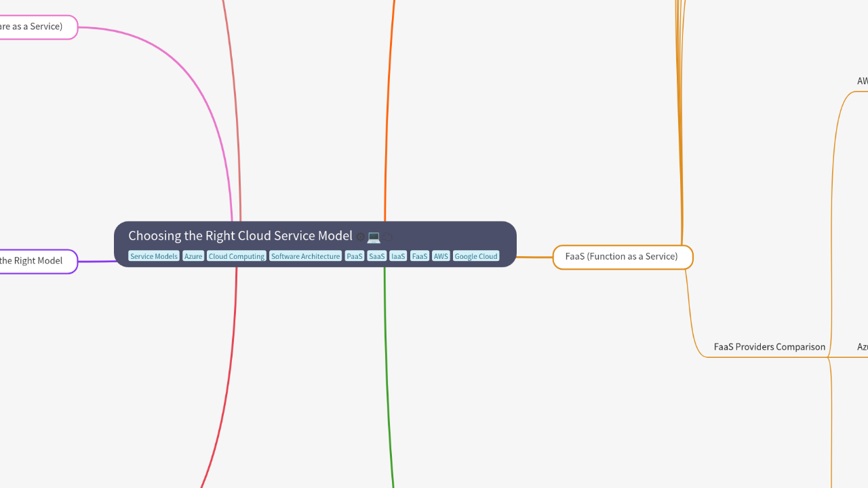
Task: Select the 'Service Models' tag
Action: click(154, 256)
